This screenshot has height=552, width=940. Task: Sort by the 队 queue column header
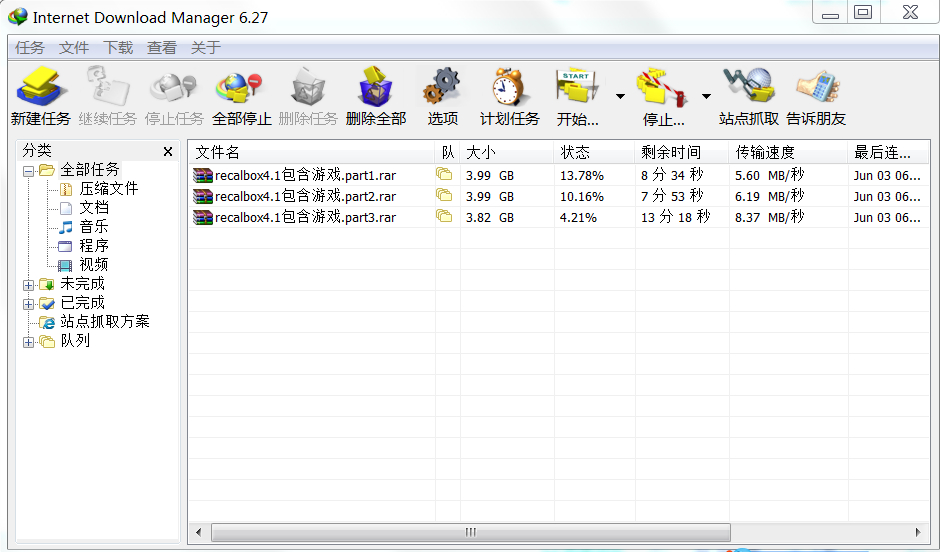(x=448, y=152)
